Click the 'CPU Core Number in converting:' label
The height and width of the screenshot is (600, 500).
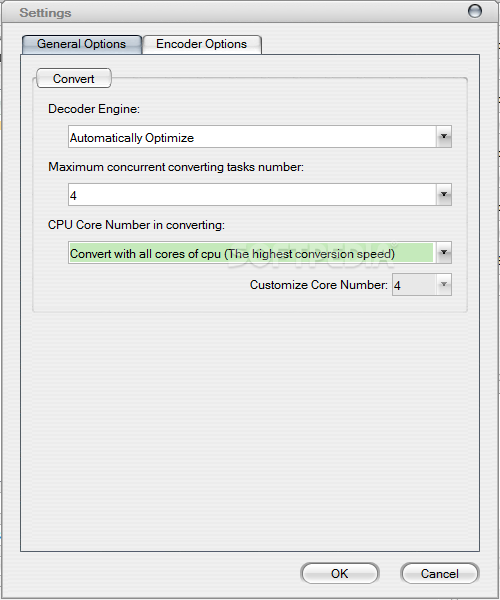pos(137,225)
